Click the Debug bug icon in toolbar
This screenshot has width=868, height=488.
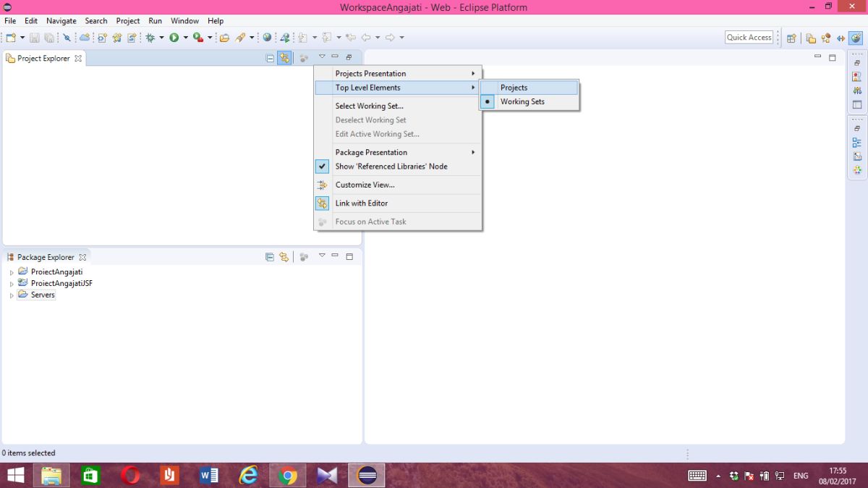pyautogui.click(x=150, y=38)
